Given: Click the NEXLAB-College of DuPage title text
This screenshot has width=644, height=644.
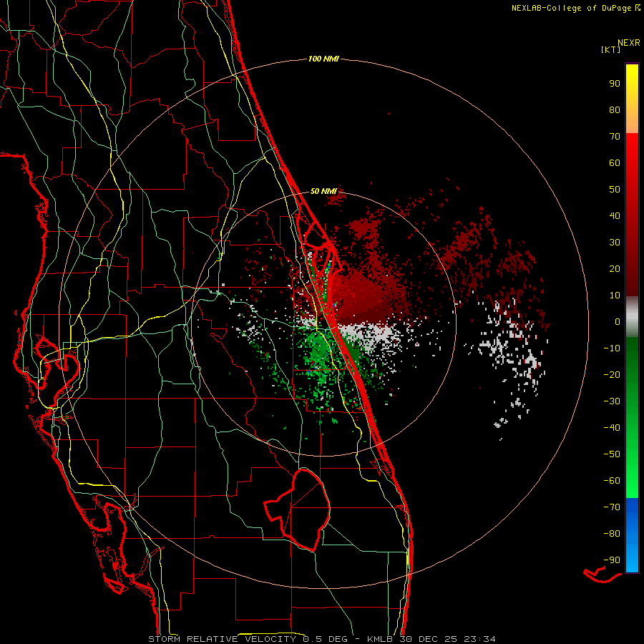Looking at the screenshot, I should pos(575,8).
